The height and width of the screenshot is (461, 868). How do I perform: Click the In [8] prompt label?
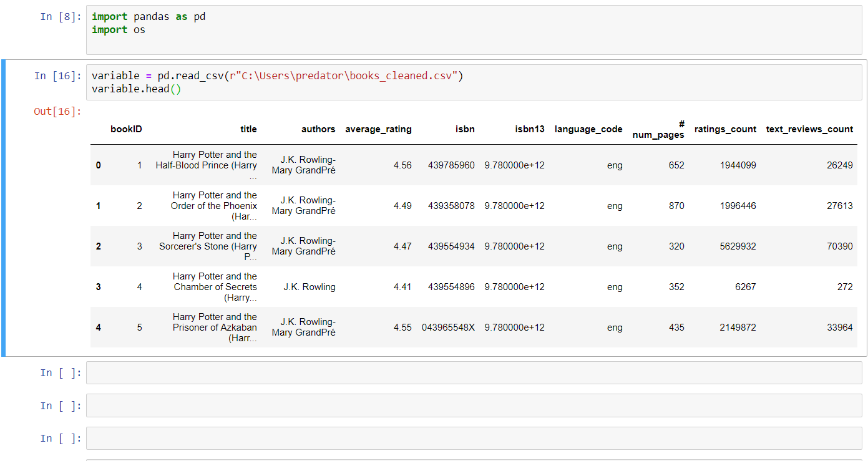click(x=57, y=16)
